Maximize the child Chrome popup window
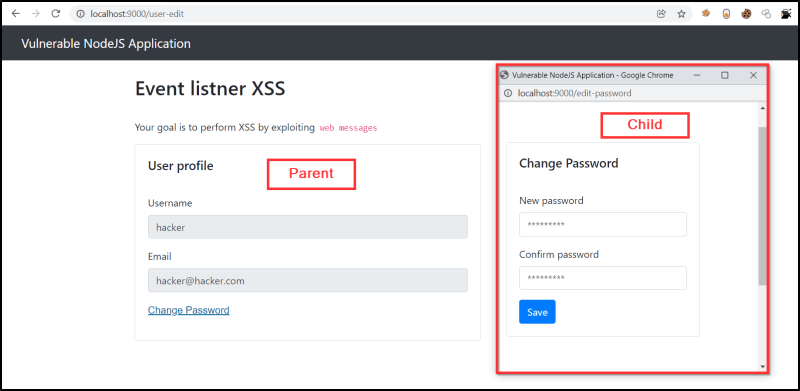The height and width of the screenshot is (391, 800). 724,75
